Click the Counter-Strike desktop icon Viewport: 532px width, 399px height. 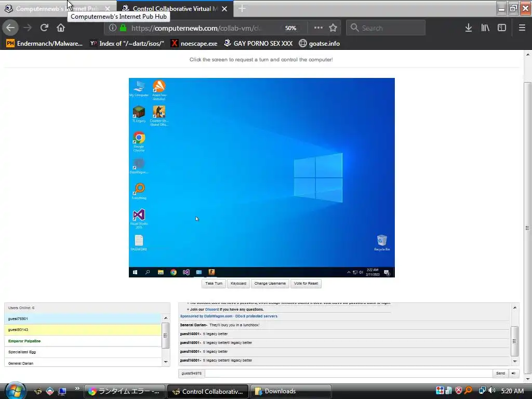(159, 116)
